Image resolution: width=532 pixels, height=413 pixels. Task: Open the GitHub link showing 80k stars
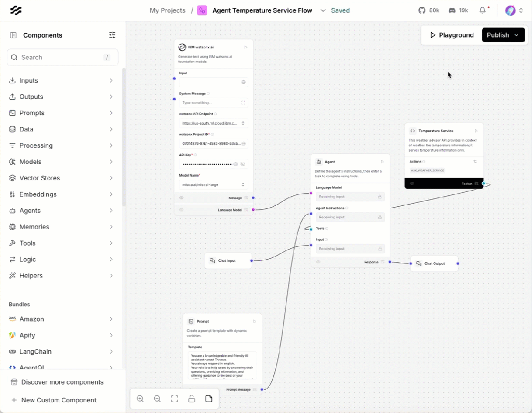point(429,10)
